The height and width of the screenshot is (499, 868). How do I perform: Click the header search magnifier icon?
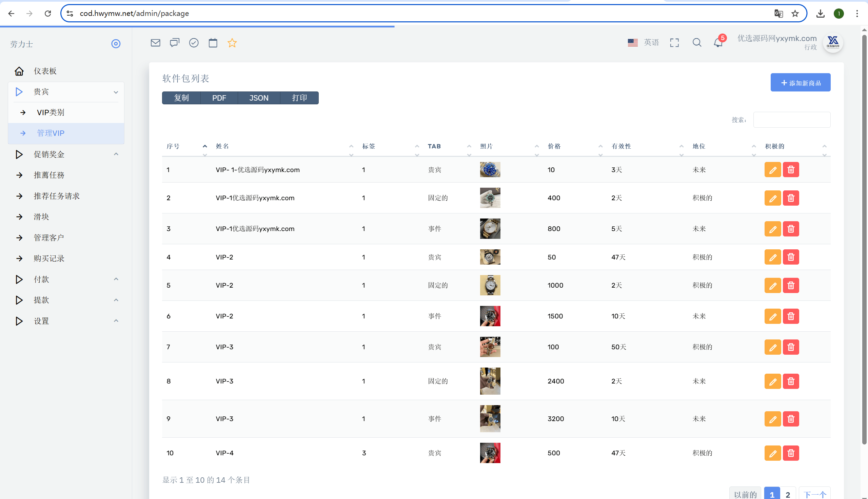coord(697,42)
